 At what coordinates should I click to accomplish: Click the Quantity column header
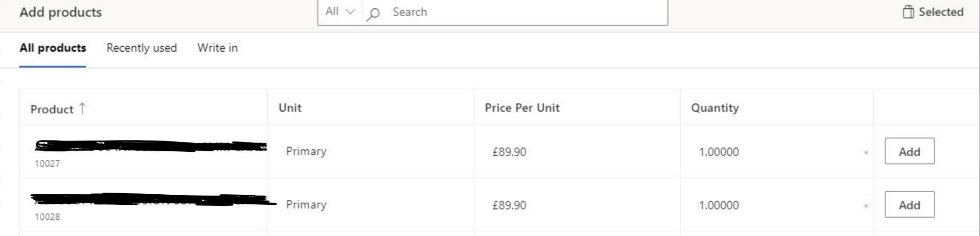(x=714, y=108)
